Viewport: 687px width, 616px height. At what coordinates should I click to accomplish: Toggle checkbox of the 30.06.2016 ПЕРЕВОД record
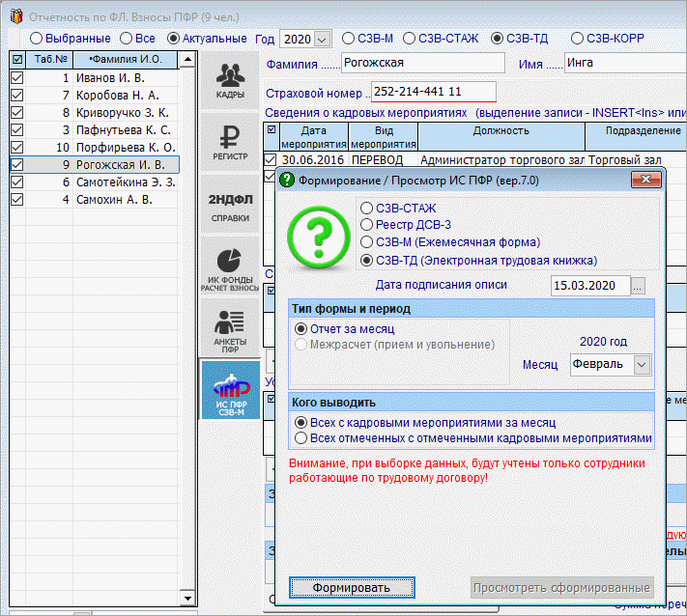click(x=271, y=160)
